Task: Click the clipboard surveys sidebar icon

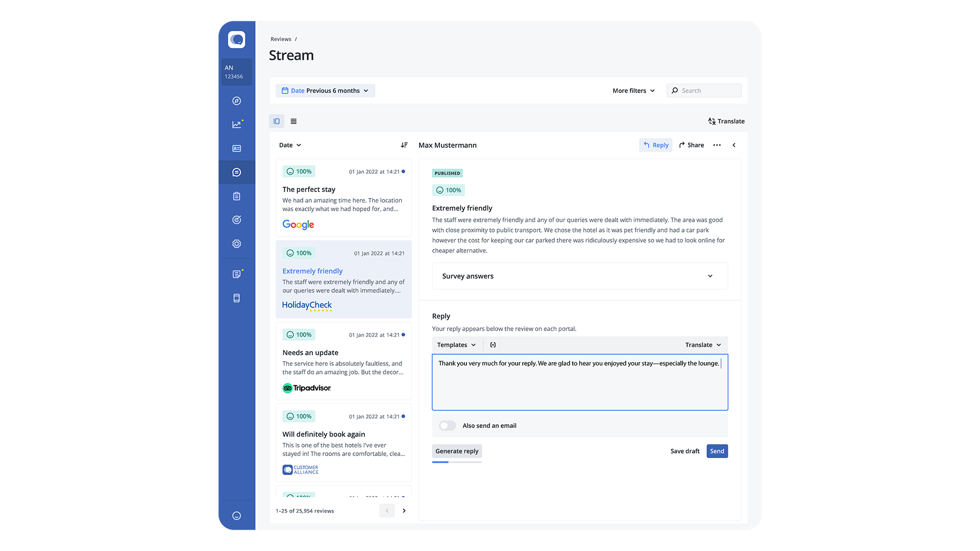Action: tap(236, 196)
